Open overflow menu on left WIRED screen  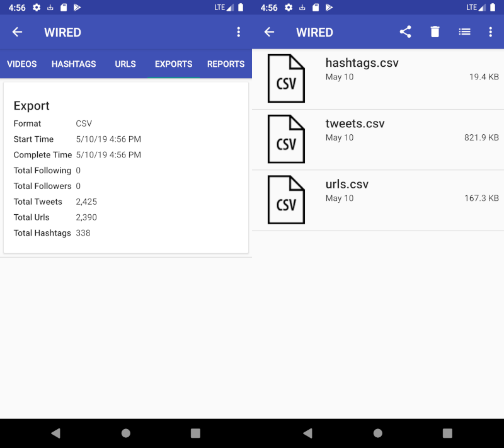(x=238, y=32)
